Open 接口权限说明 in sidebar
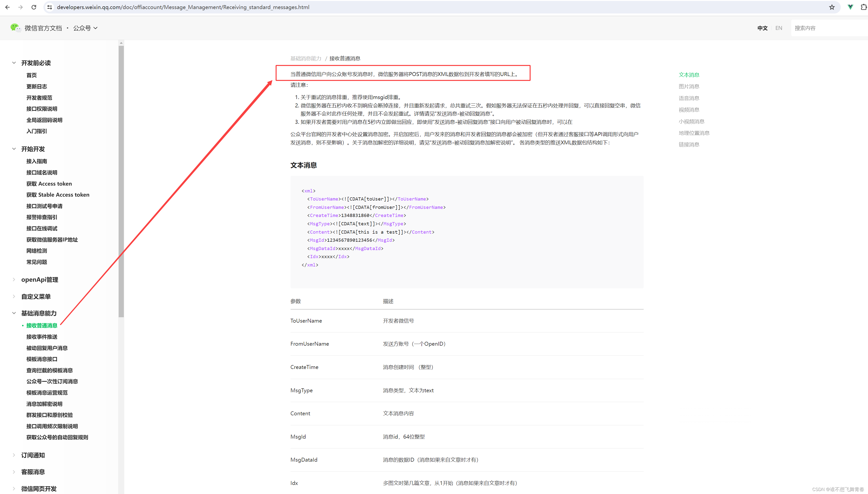The width and height of the screenshot is (868, 494). (x=42, y=109)
